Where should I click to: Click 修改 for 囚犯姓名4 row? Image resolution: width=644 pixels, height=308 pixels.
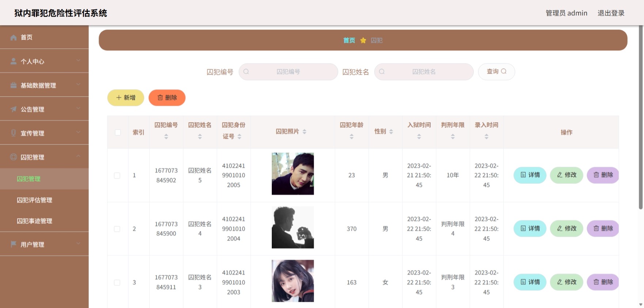click(x=567, y=228)
